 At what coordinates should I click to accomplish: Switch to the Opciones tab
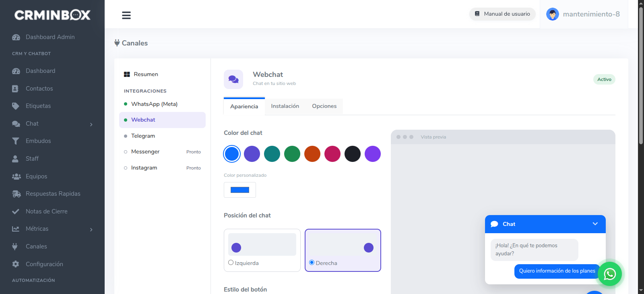tap(324, 106)
